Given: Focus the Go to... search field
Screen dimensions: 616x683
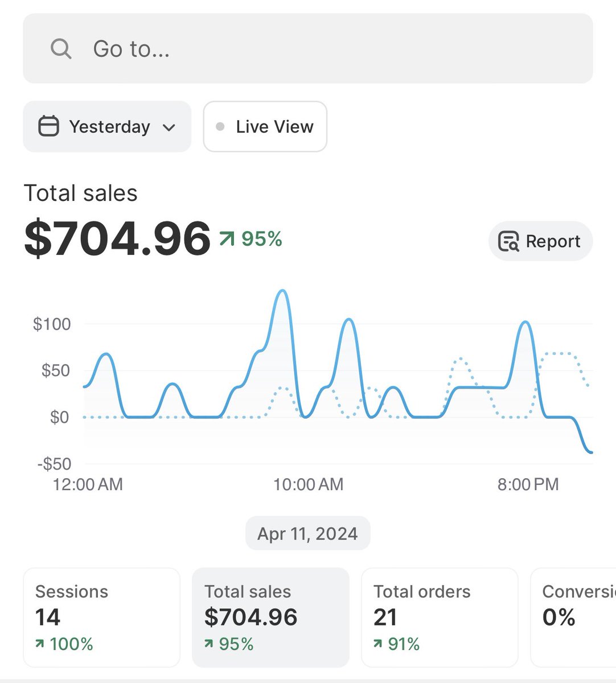Looking at the screenshot, I should click(308, 49).
